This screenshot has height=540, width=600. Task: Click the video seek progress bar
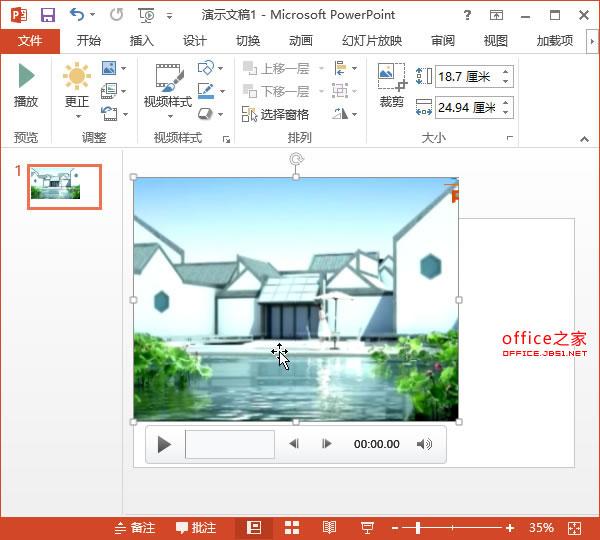pyautogui.click(x=230, y=444)
